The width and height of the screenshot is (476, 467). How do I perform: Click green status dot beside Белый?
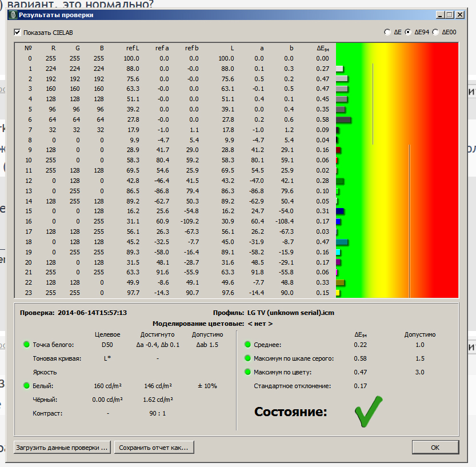26,386
